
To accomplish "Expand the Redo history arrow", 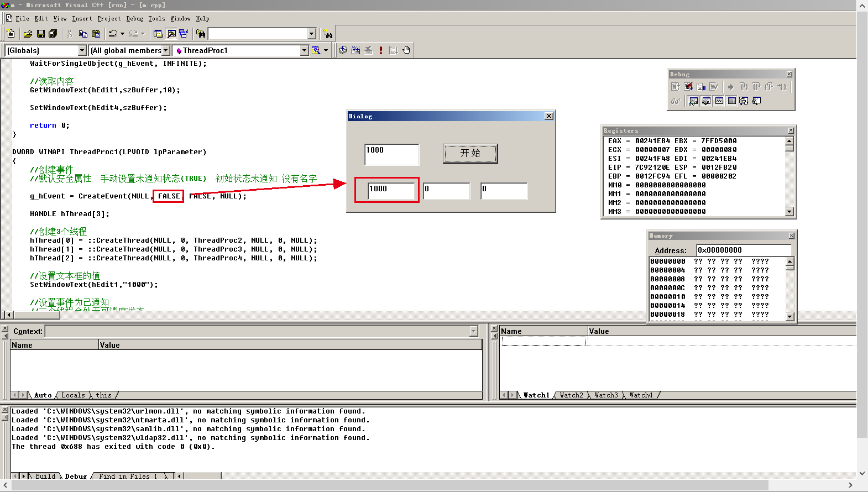I will [x=143, y=34].
